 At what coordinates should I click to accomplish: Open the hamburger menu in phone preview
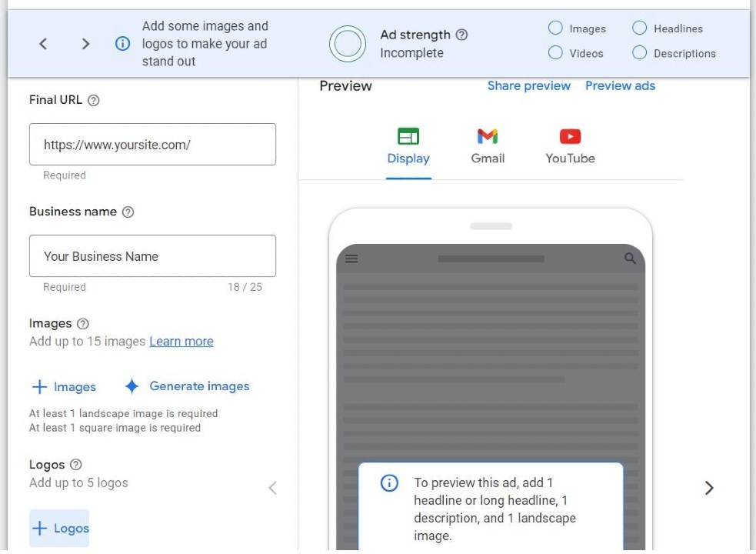(x=351, y=259)
